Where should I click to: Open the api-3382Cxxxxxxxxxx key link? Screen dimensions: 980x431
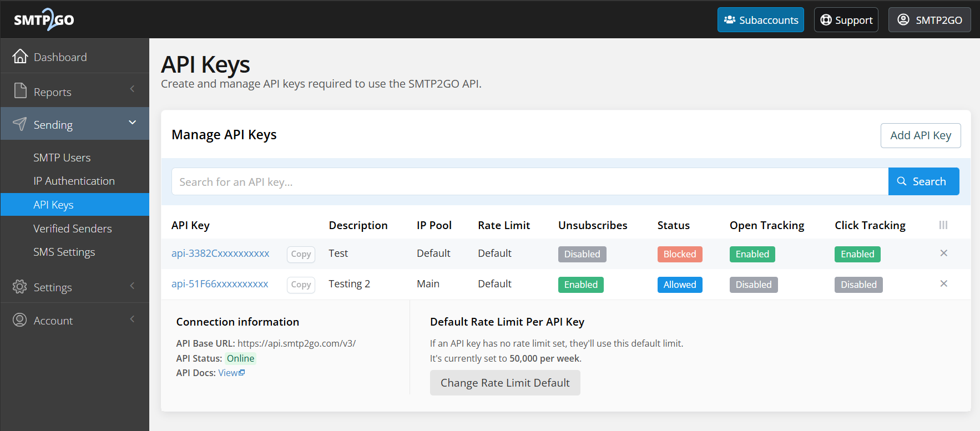click(220, 253)
